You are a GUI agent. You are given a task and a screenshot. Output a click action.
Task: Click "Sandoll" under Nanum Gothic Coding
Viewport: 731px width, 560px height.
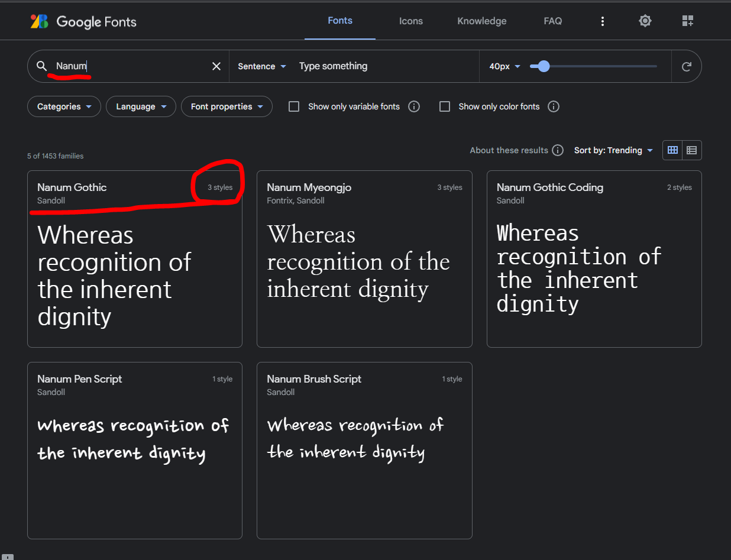pyautogui.click(x=511, y=200)
